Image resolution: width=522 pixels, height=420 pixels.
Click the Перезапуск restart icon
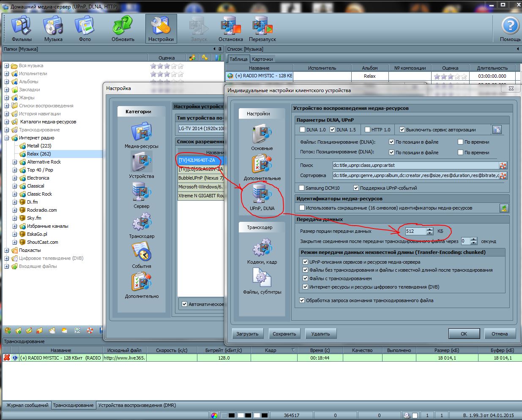(262, 28)
